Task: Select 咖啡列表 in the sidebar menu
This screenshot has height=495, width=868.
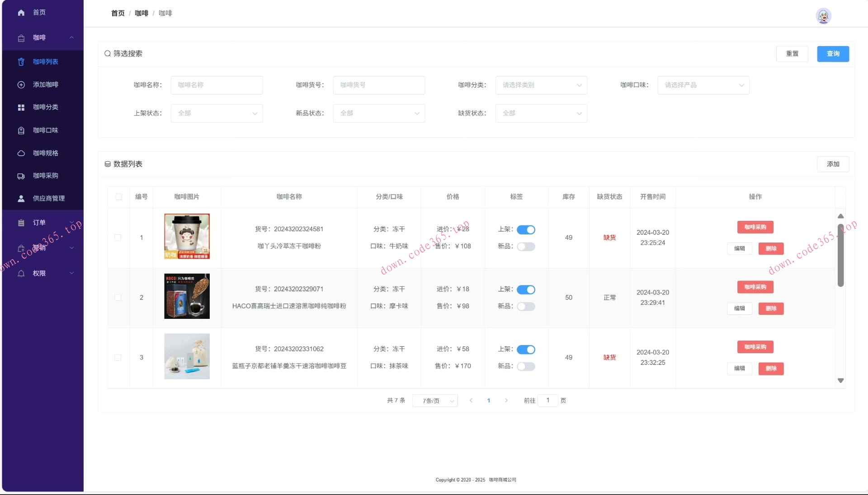Action: click(x=45, y=62)
